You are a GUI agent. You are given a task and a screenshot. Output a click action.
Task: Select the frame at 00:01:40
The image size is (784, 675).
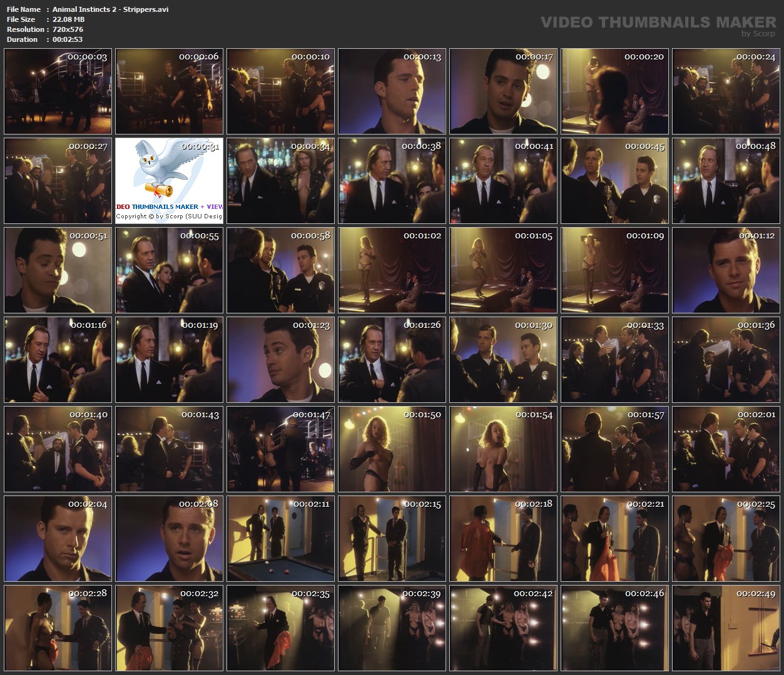[58, 449]
